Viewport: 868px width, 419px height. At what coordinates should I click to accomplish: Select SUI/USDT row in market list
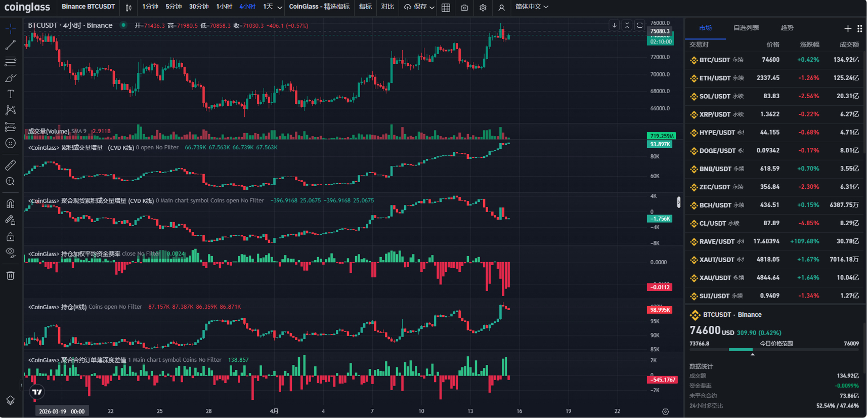point(774,296)
